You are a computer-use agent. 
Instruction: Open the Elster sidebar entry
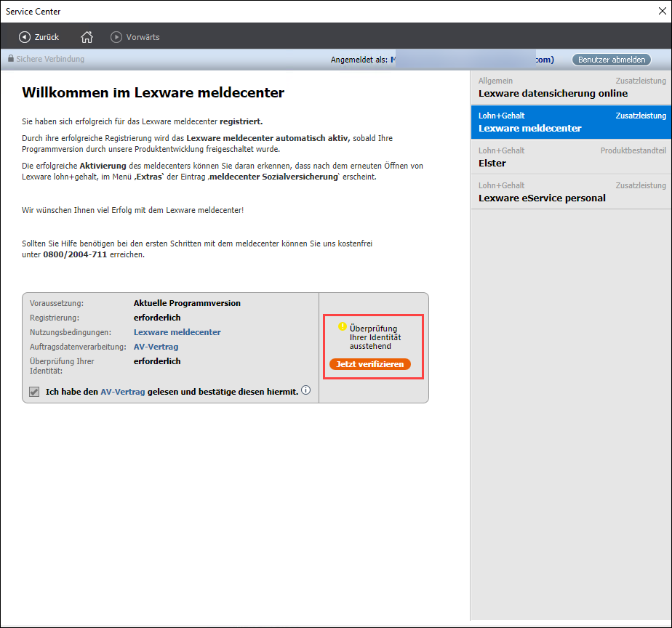click(x=572, y=157)
